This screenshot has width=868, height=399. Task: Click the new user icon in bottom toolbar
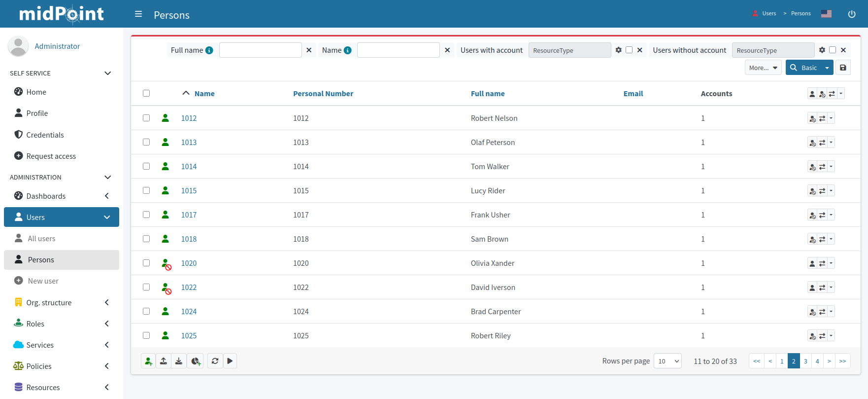[x=148, y=361]
